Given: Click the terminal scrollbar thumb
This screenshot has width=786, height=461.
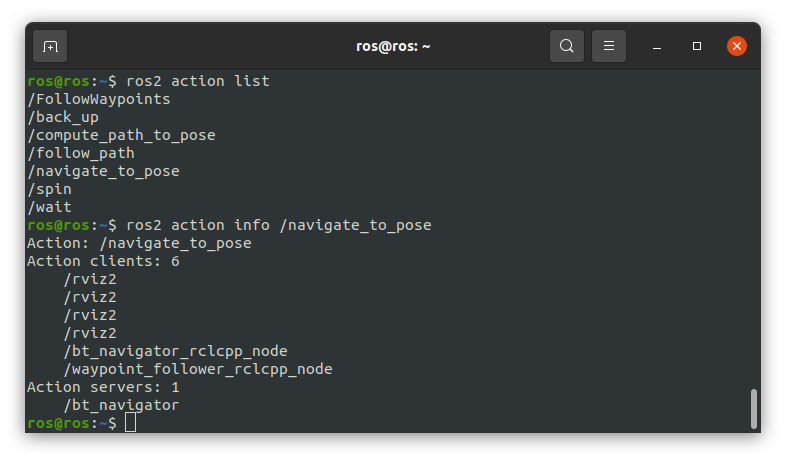Looking at the screenshot, I should tap(753, 408).
